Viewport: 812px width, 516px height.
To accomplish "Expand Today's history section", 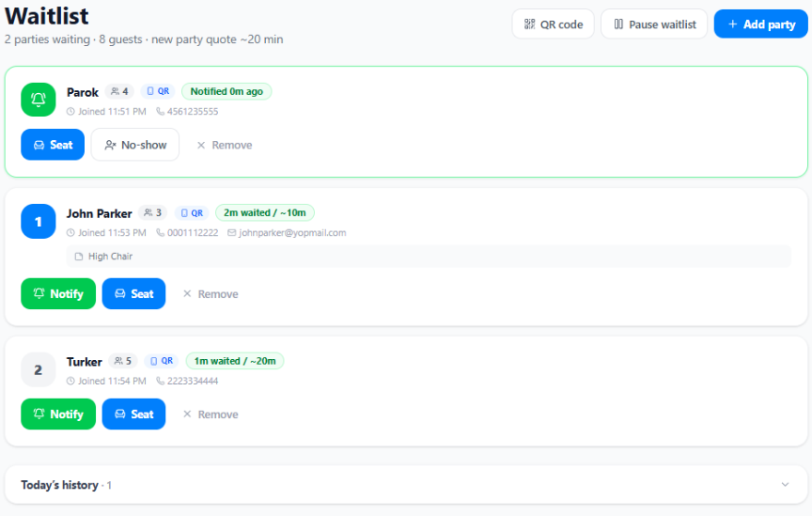I will point(406,484).
